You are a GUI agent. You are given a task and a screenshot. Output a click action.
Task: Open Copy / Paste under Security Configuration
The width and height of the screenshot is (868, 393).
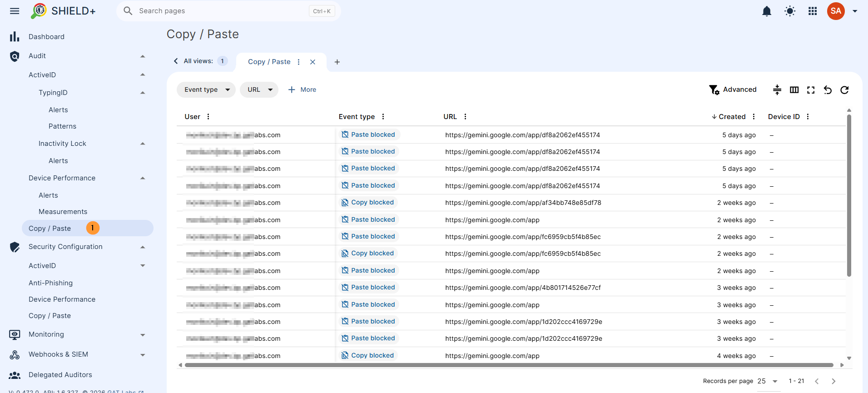click(x=50, y=316)
